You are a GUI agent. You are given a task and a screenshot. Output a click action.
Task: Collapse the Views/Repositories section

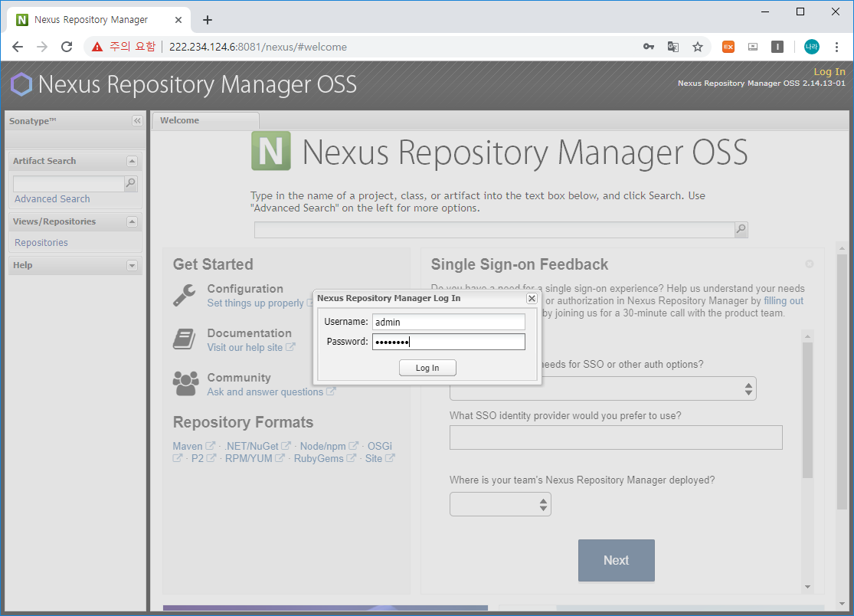point(132,221)
